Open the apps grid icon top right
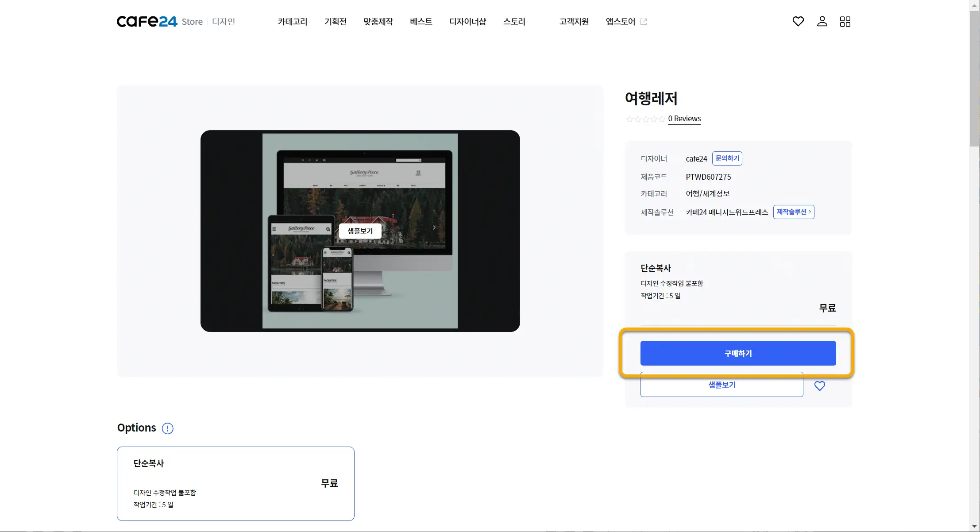 click(x=845, y=21)
